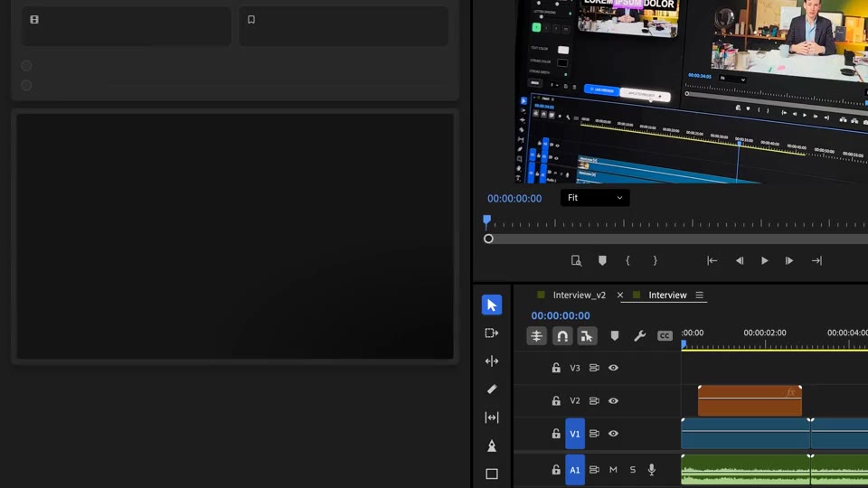The image size is (868, 488).
Task: Target the A1 track header
Action: click(x=575, y=470)
